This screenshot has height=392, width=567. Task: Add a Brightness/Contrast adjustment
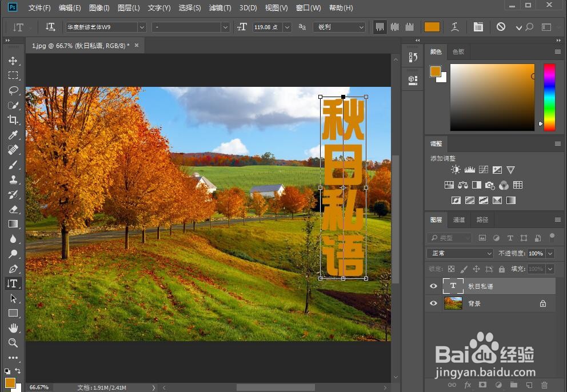pyautogui.click(x=456, y=170)
